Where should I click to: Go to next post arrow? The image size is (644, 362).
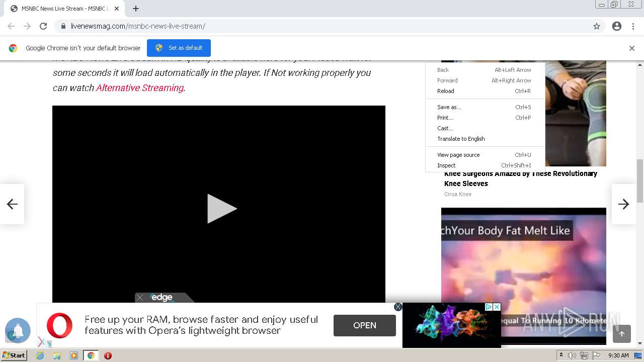pos(624,204)
